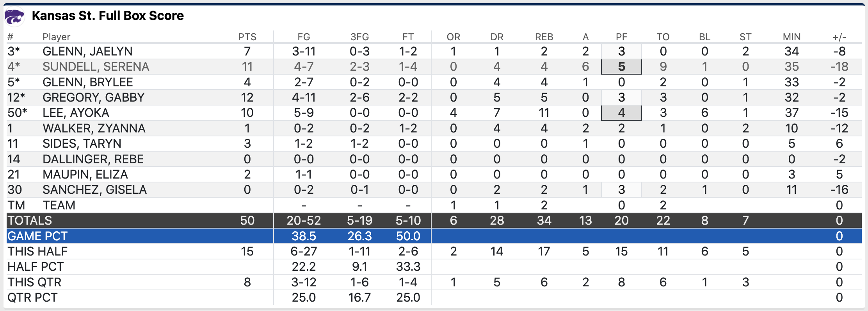Select the MIN column header

tap(791, 37)
